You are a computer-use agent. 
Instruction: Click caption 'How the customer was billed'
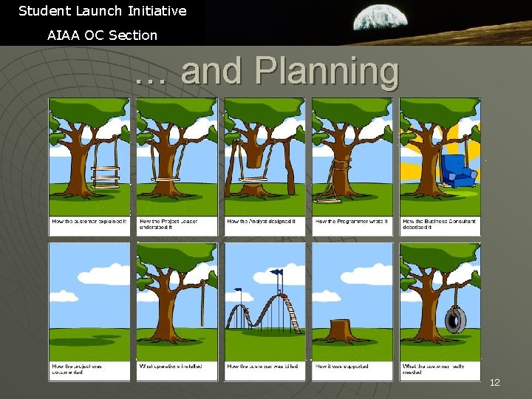click(262, 366)
